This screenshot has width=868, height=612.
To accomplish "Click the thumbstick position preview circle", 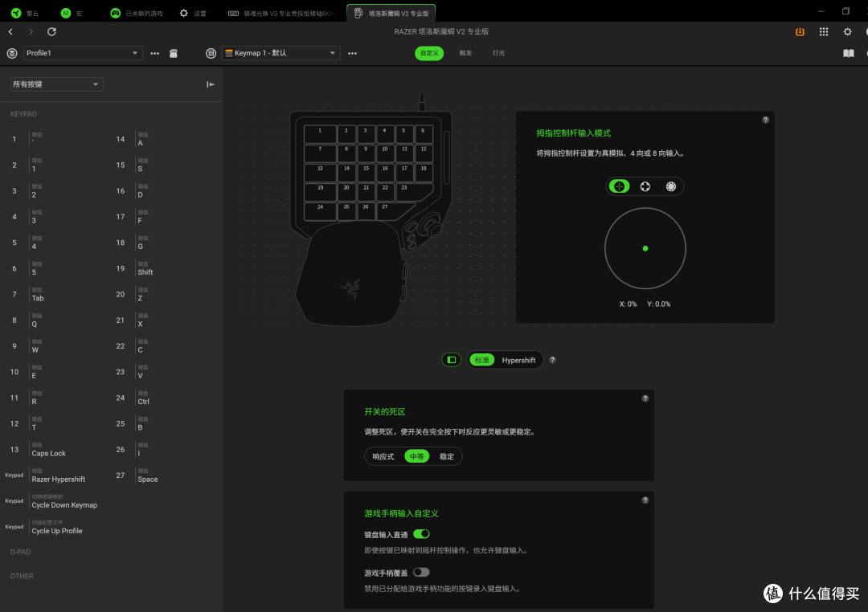I will 645,248.
